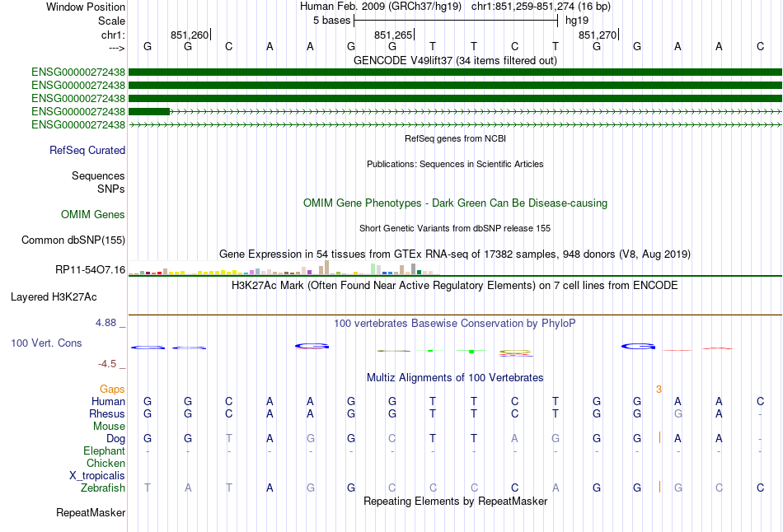The height and width of the screenshot is (532, 783).
Task: Click the orange insertion bar in Zebrafish row
Action: coord(659,487)
